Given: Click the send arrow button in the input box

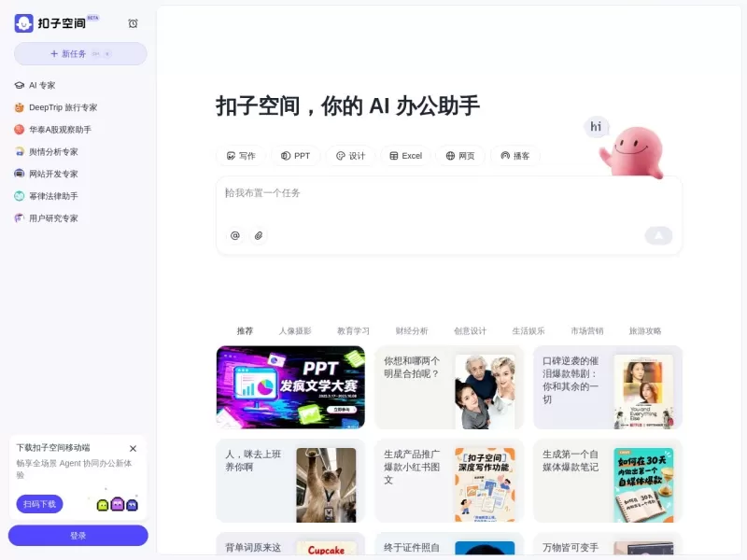Looking at the screenshot, I should [x=658, y=235].
